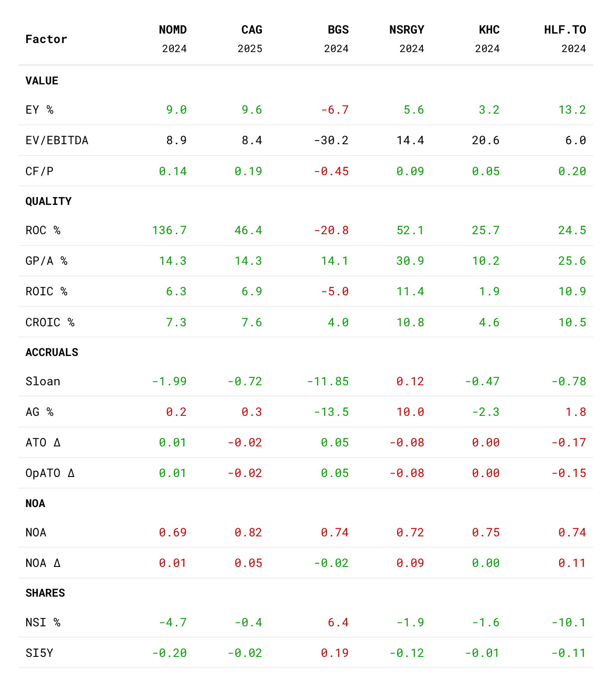Click the VALUE section heading
Screen dimensions: 616x681
[42, 81]
